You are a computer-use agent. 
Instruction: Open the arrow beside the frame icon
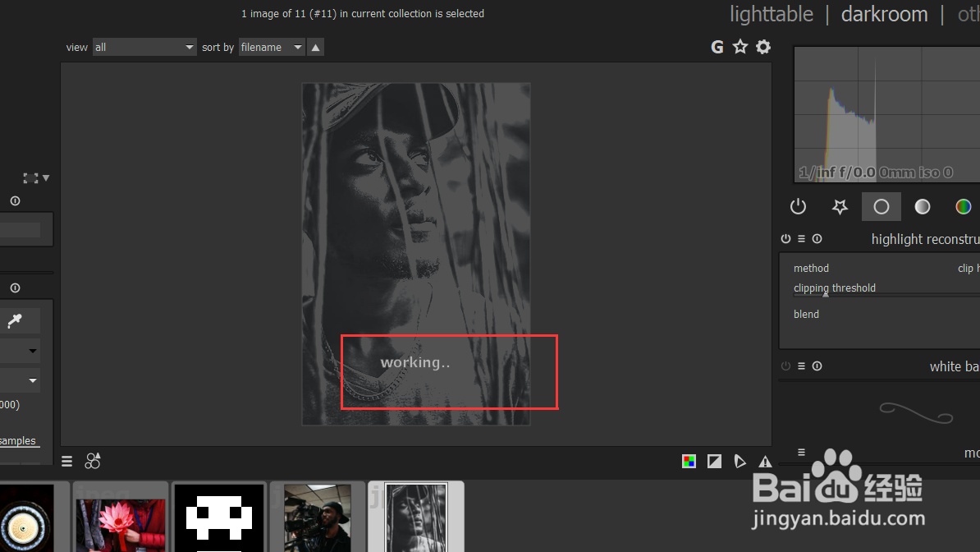(46, 178)
